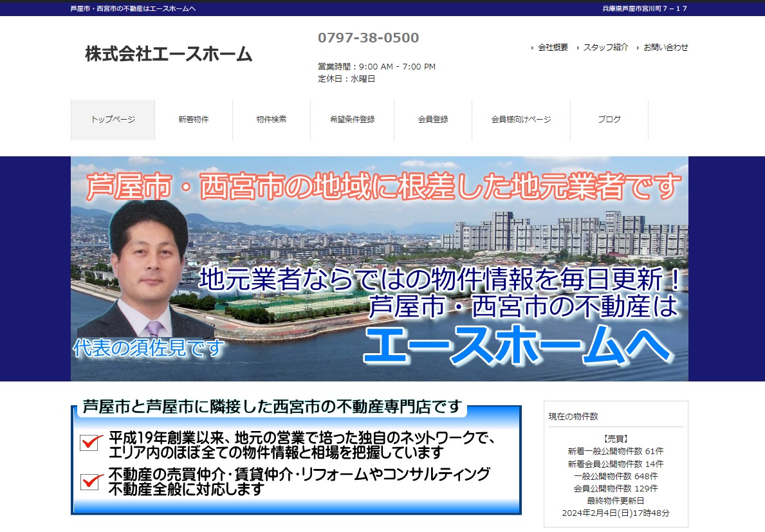Screen dimensions: 765x532
Task: Open 希望条件登録 menu item
Action: [x=352, y=120]
